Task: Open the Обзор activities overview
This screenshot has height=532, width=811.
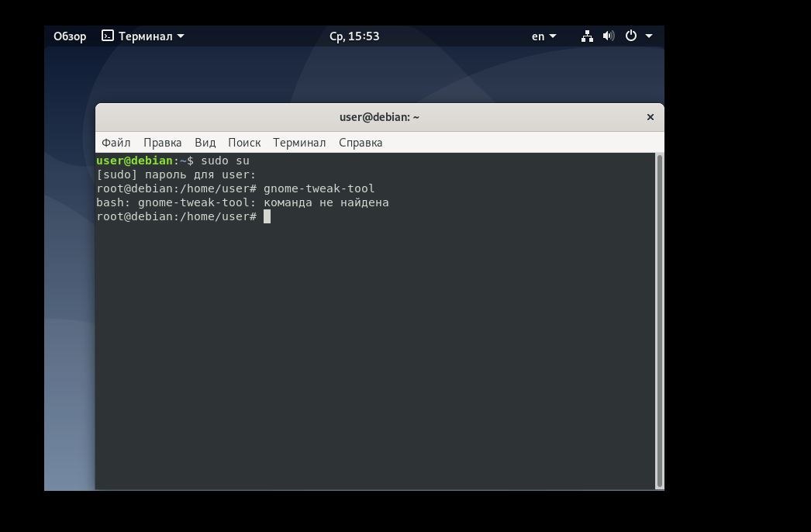Action: [70, 36]
